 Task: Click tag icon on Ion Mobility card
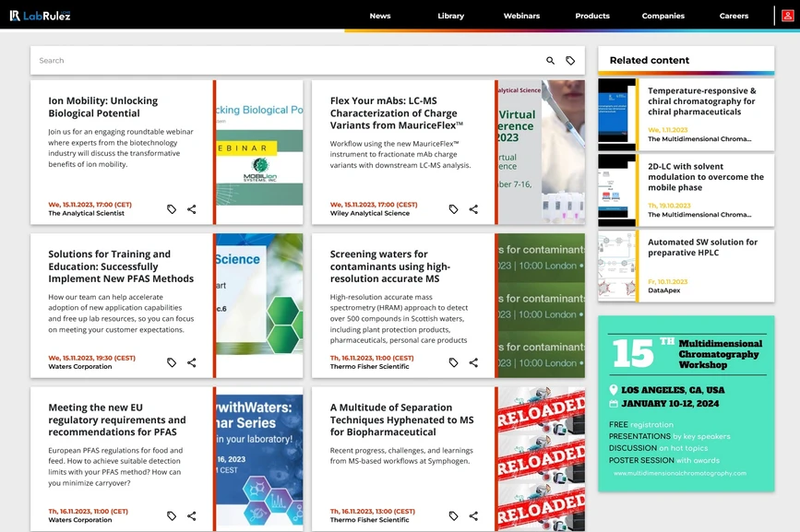(172, 209)
